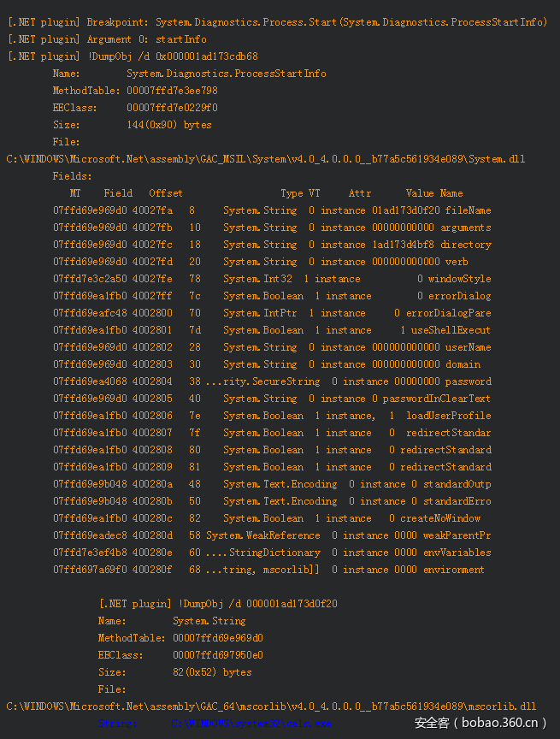This screenshot has width=560, height=739.
Task: Click the 'createNoWindow' field name
Action: click(x=440, y=518)
